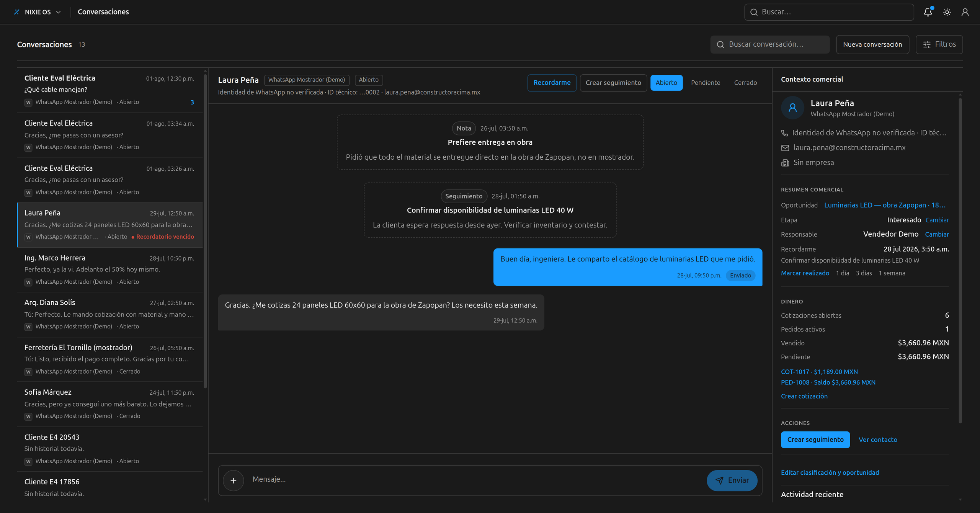Open Ver contacto link
Screen dimensions: 980x513
[878, 440]
